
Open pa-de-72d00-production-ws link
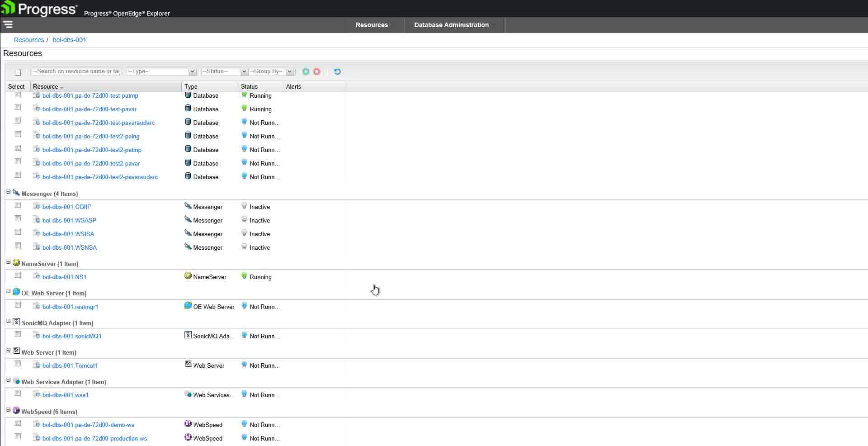coord(94,438)
